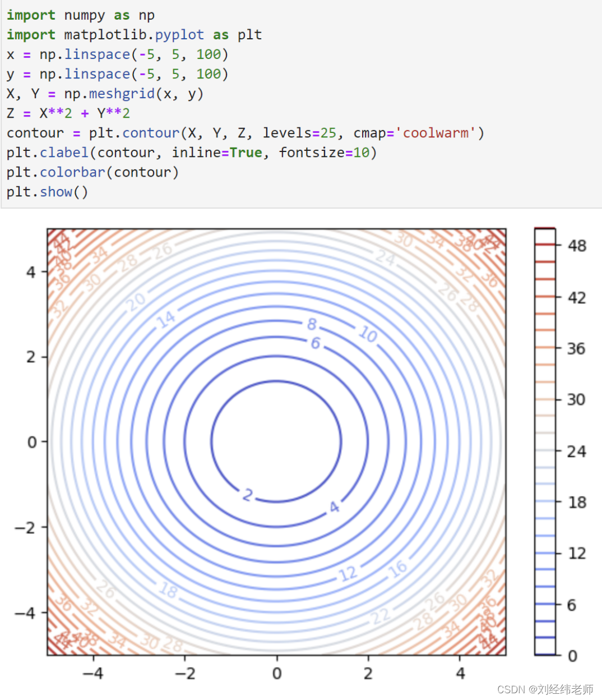Click the x-axis tick labeled -4
This screenshot has height=700, width=602.
(94, 673)
